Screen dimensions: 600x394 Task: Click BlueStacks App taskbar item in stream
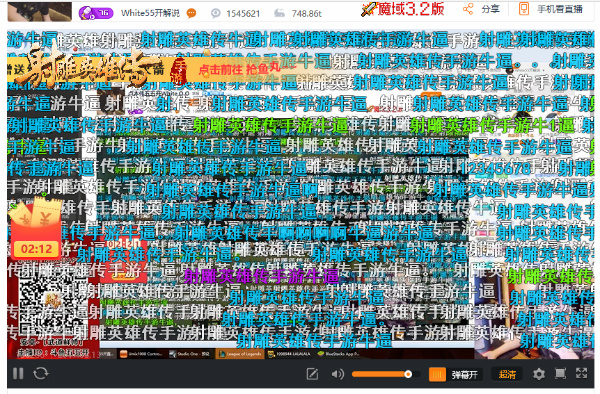[x=339, y=354]
